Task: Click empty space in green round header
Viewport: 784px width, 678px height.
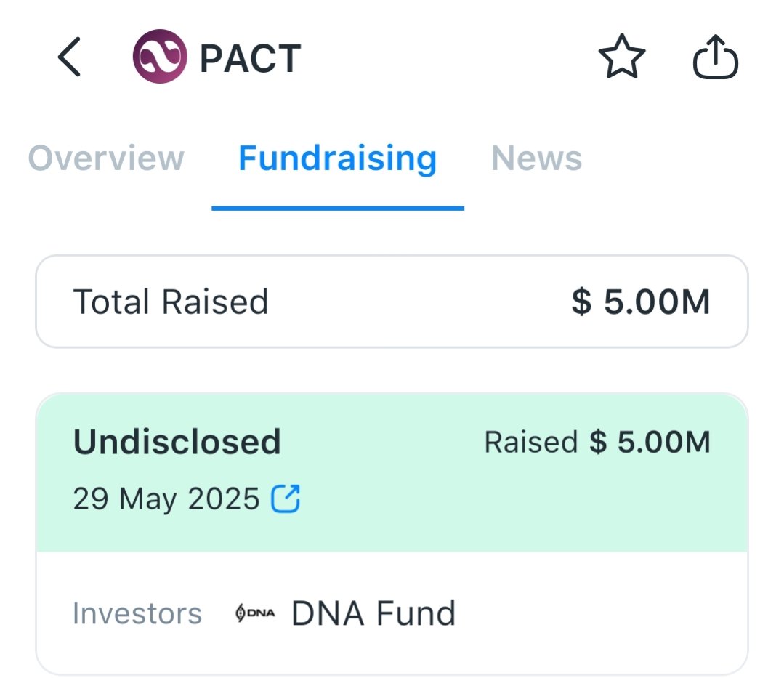Action: (x=509, y=509)
